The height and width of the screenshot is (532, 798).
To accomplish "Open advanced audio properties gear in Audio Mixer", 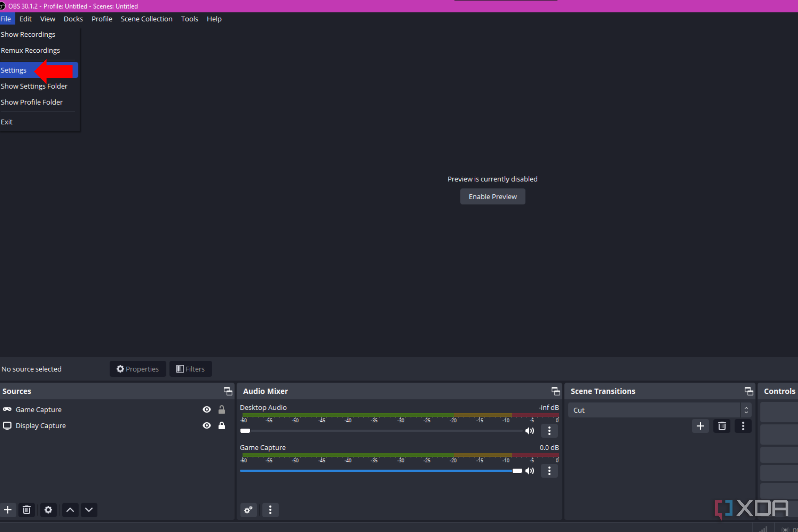I will tap(248, 510).
